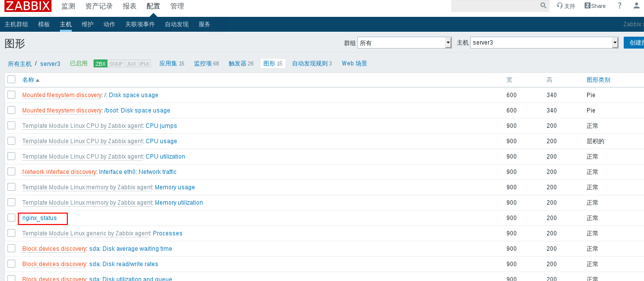Switch to 应用集 15 tab

pos(172,63)
